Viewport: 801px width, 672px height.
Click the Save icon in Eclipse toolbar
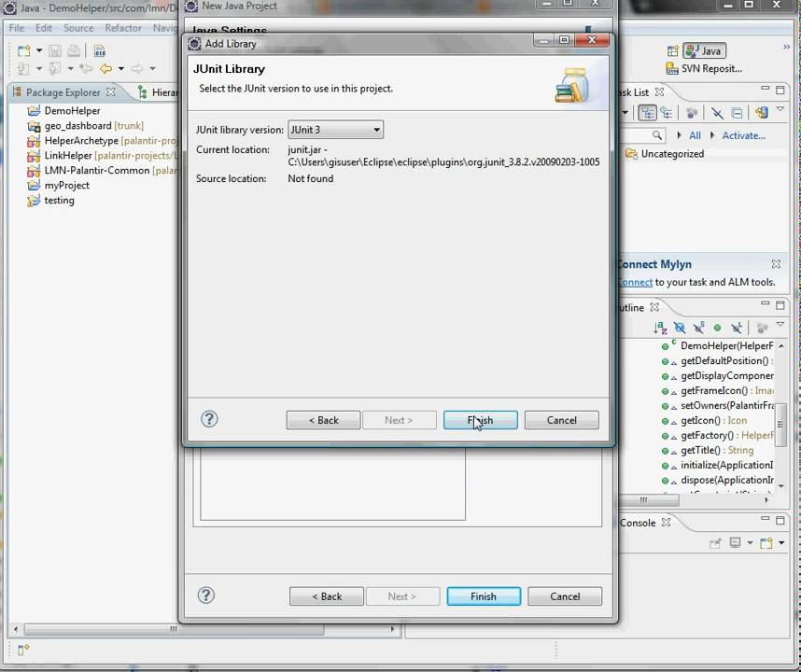pos(55,50)
